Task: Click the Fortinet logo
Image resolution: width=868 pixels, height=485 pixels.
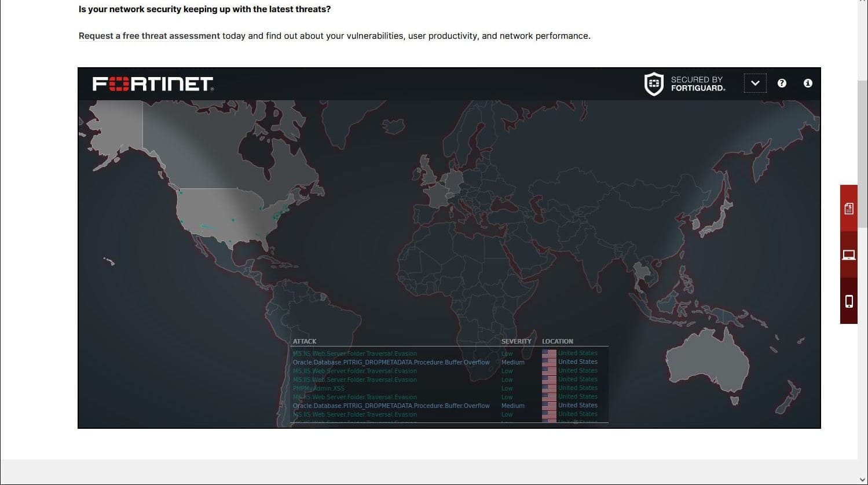Action: tap(152, 83)
